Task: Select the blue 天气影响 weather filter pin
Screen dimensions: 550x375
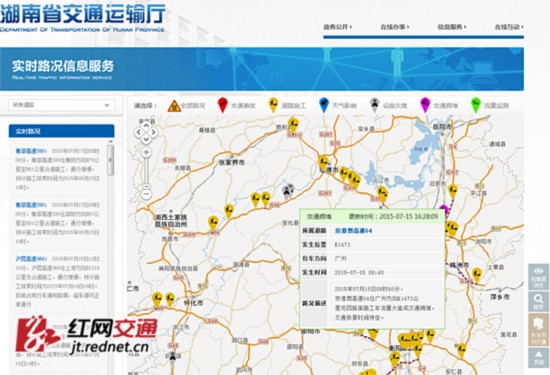Action: [x=324, y=105]
